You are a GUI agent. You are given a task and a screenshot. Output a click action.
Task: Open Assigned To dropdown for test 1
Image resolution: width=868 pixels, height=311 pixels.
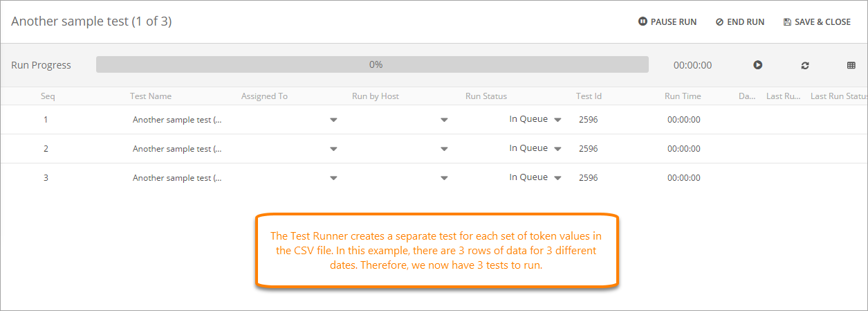point(333,120)
